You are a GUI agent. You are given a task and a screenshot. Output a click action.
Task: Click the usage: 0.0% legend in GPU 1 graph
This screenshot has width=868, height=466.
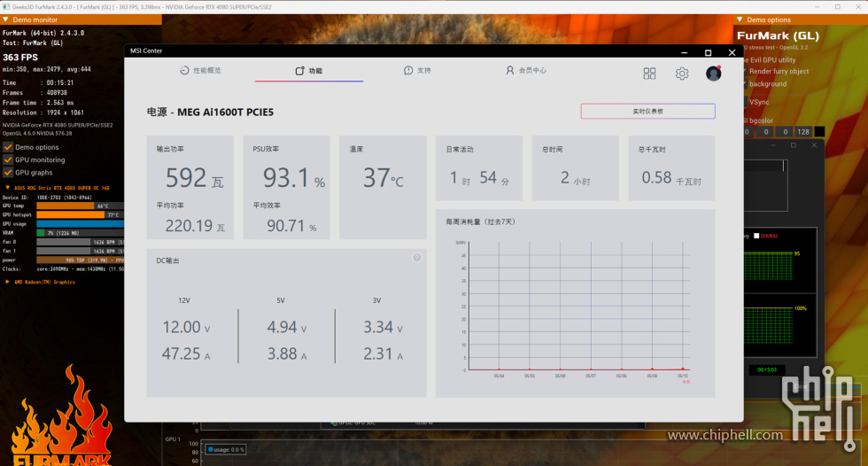(x=226, y=449)
